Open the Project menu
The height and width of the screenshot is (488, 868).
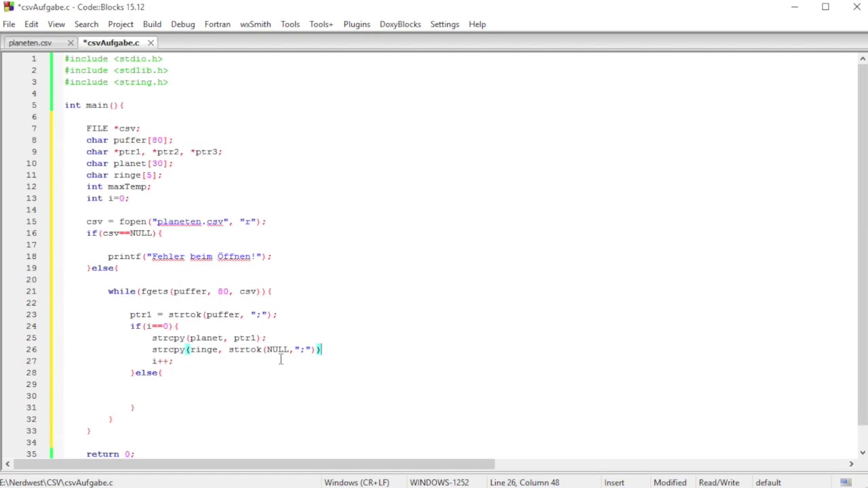click(x=121, y=24)
